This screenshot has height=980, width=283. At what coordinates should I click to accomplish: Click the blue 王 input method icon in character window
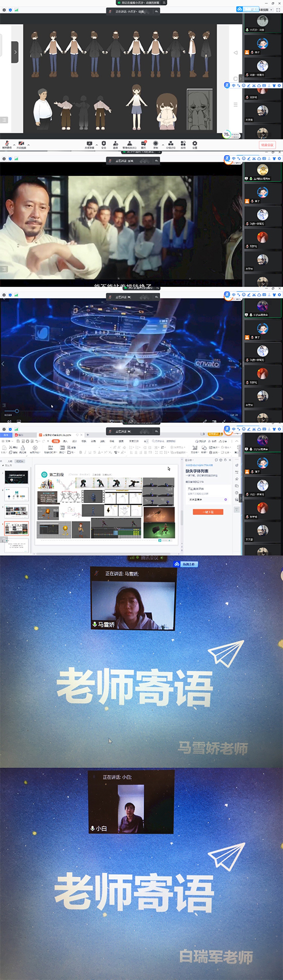pyautogui.click(x=227, y=85)
